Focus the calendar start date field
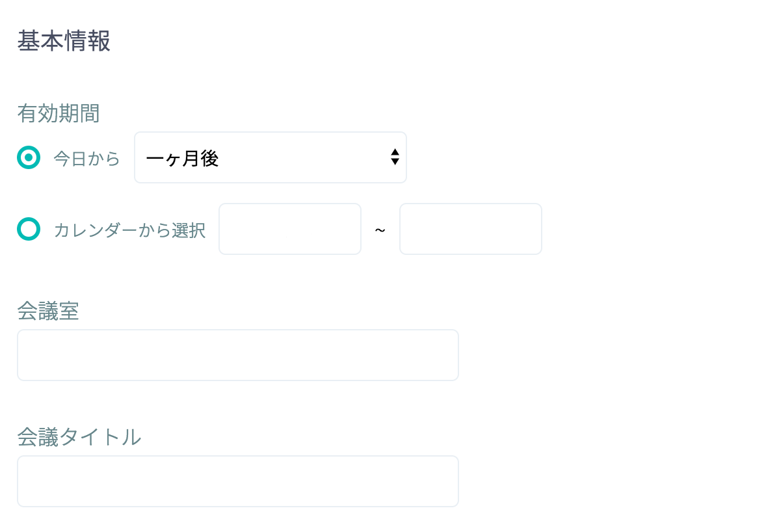The width and height of the screenshot is (766, 532). 290,229
